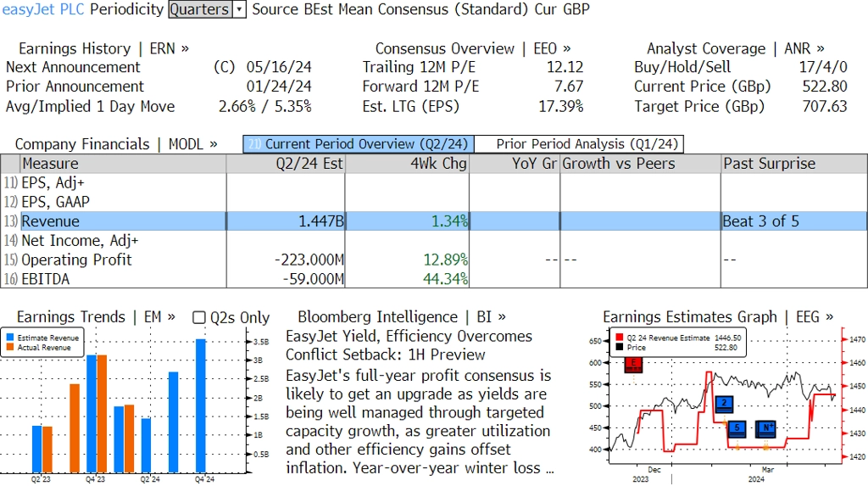Click the Est. LTG (EPS) value 17.39%

click(561, 106)
